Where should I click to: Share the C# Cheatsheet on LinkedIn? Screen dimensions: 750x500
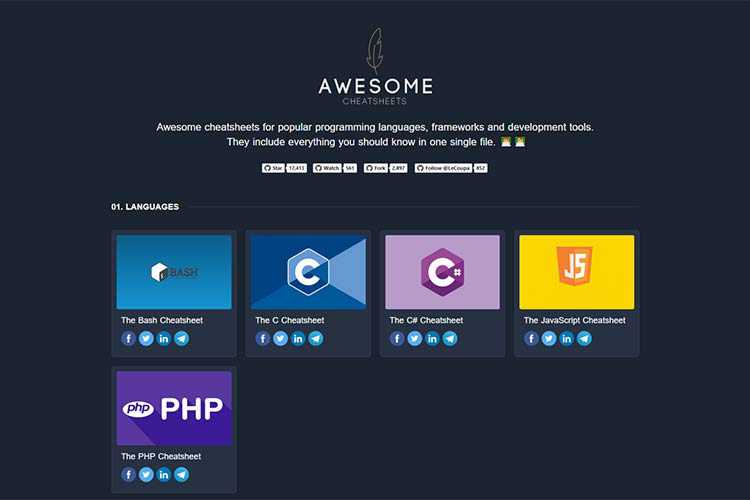tap(432, 339)
